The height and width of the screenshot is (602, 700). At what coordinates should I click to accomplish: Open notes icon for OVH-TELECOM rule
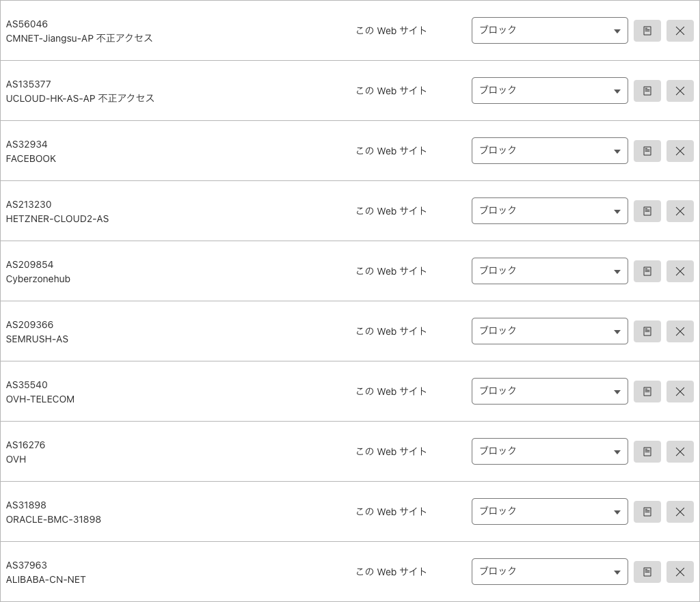647,392
